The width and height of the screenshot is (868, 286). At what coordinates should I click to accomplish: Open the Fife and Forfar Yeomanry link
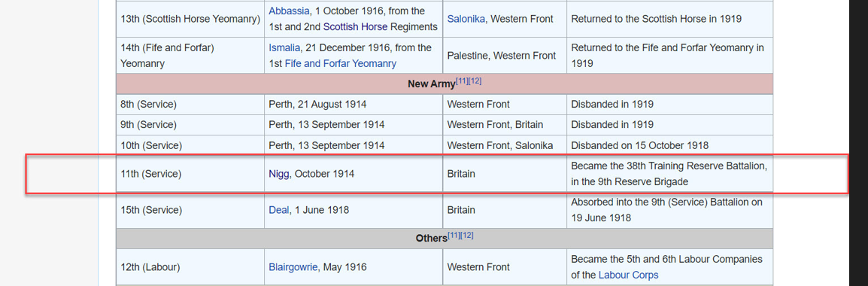[x=341, y=64]
